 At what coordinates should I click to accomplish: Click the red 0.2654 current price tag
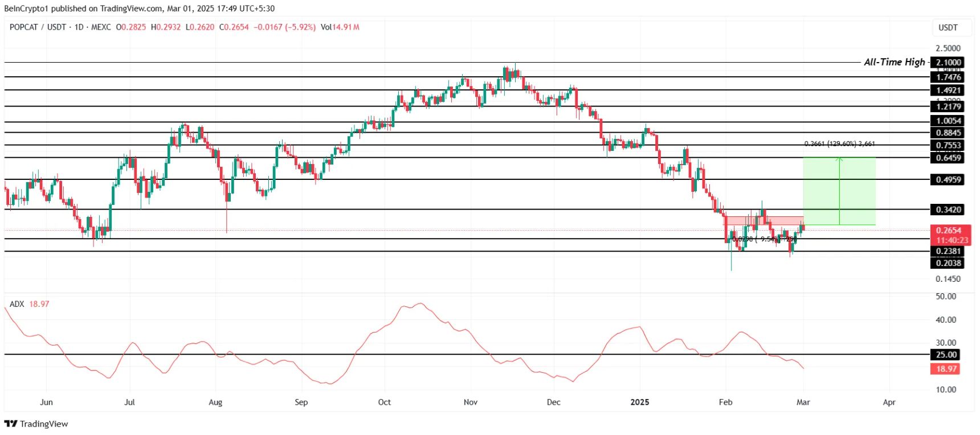coord(950,230)
